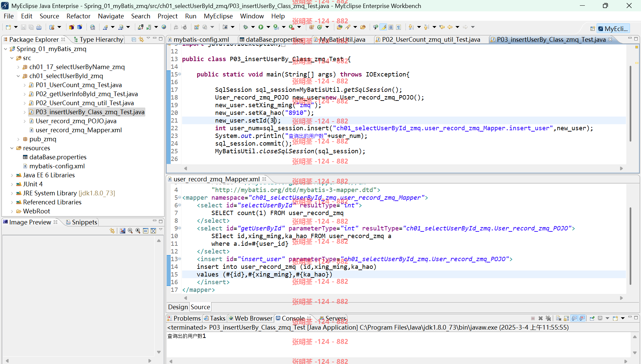641x364 pixels.
Task: Expand ch01_17_selectUserByName_zmq package
Action: [x=18, y=67]
